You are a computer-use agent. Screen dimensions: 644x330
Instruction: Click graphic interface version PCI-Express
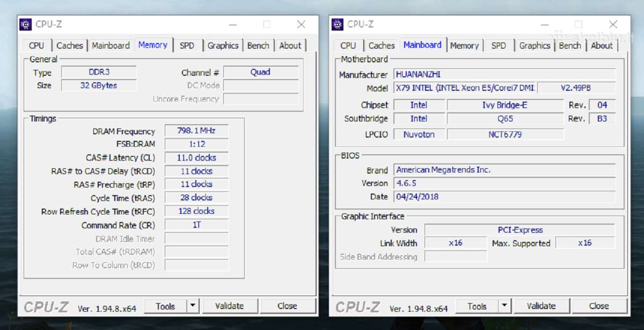520,230
